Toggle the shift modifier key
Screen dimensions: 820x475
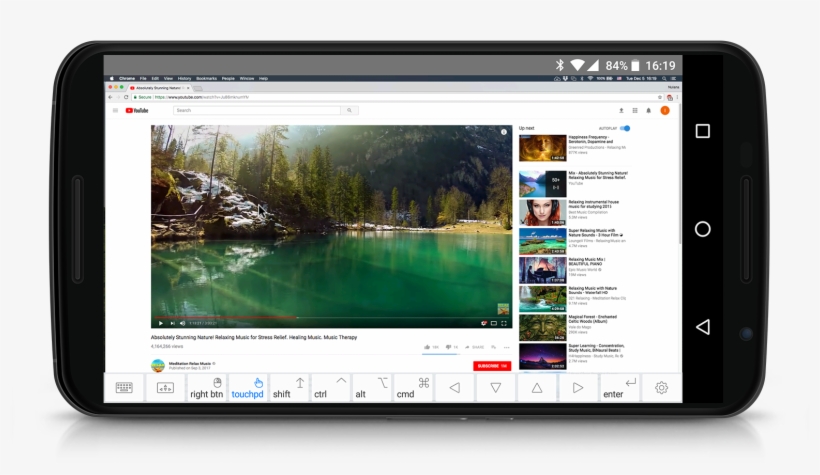click(x=289, y=388)
